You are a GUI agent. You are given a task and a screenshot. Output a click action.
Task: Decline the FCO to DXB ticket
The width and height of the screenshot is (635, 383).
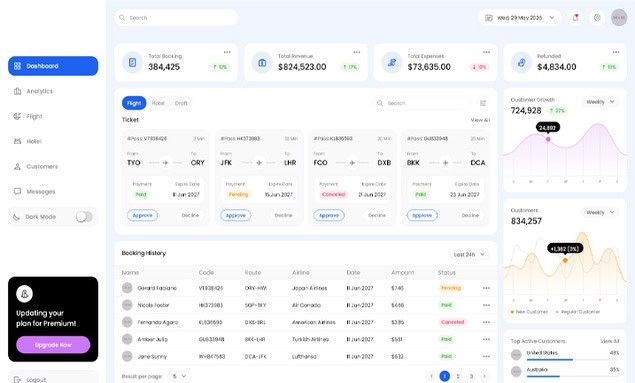click(x=377, y=215)
